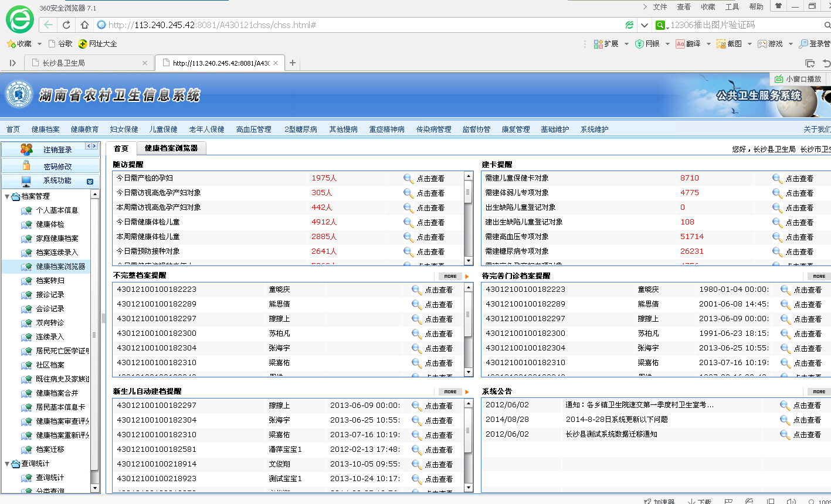Open the 收藏 bookmarks dropdown arrow
This screenshot has width=831, height=504.
click(x=39, y=44)
